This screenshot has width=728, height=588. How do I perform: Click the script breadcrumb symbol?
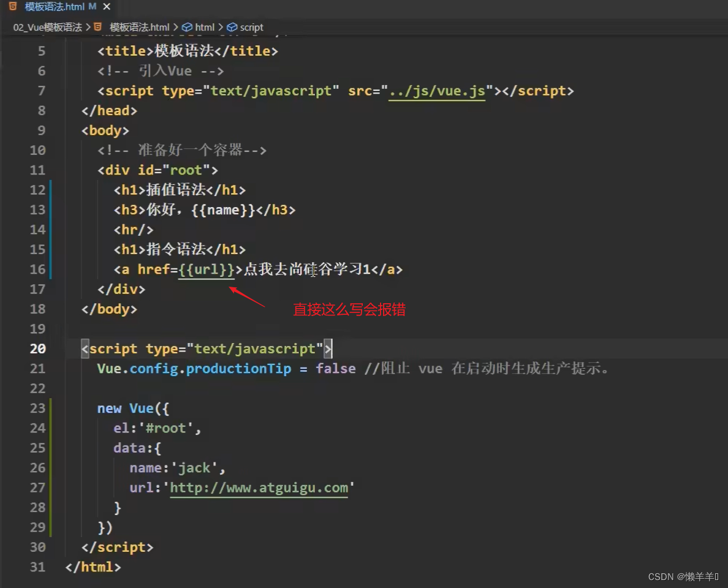click(252, 28)
